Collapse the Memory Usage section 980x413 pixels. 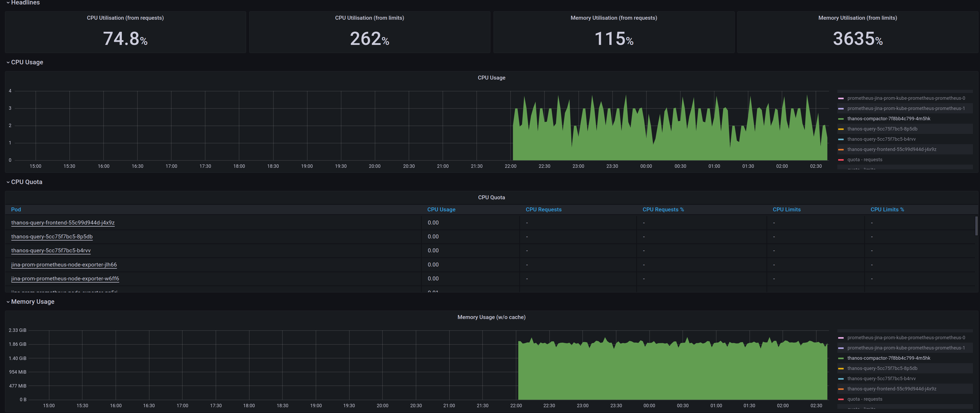tap(8, 302)
